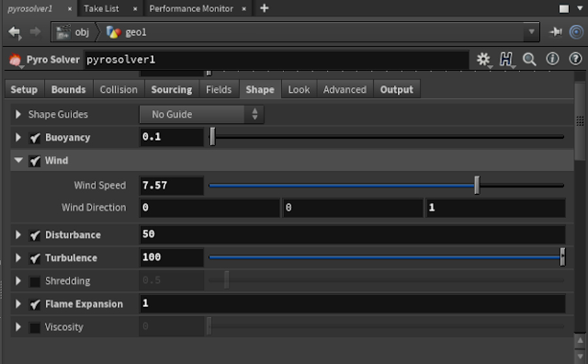
Task: Toggle the pin pane icon
Action: tap(556, 32)
